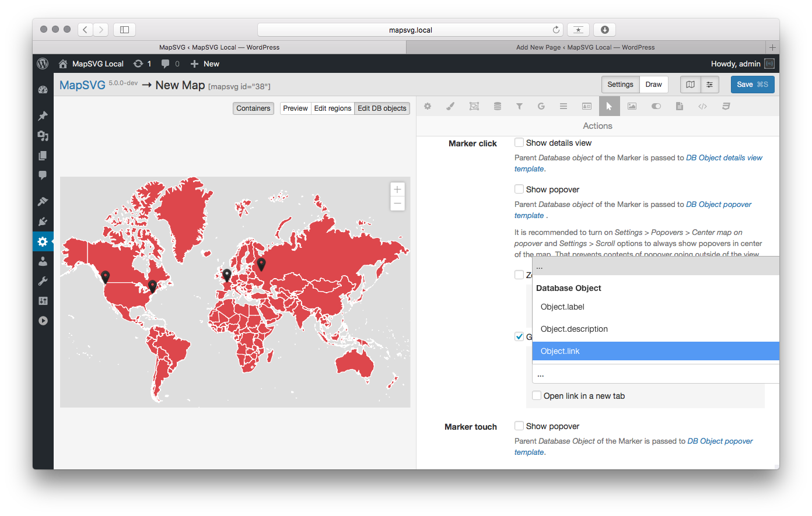Open the database panel icon
This screenshot has width=812, height=516.
point(497,106)
